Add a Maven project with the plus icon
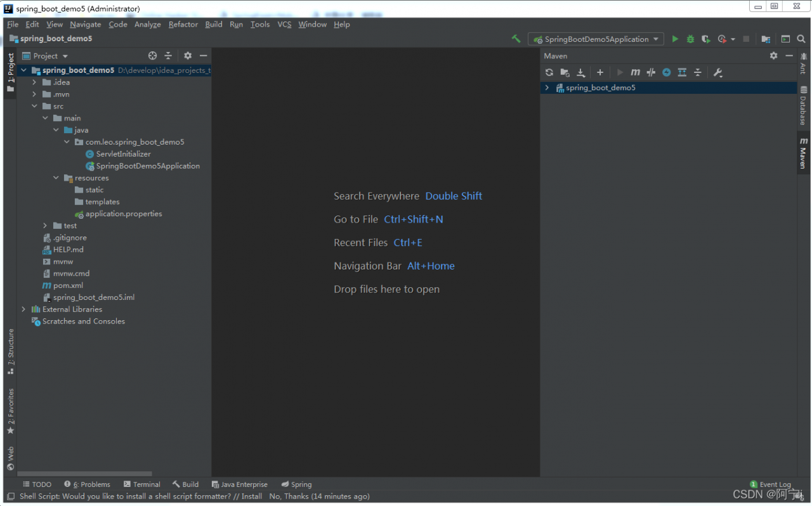Viewport: 812px width, 506px height. [x=600, y=72]
